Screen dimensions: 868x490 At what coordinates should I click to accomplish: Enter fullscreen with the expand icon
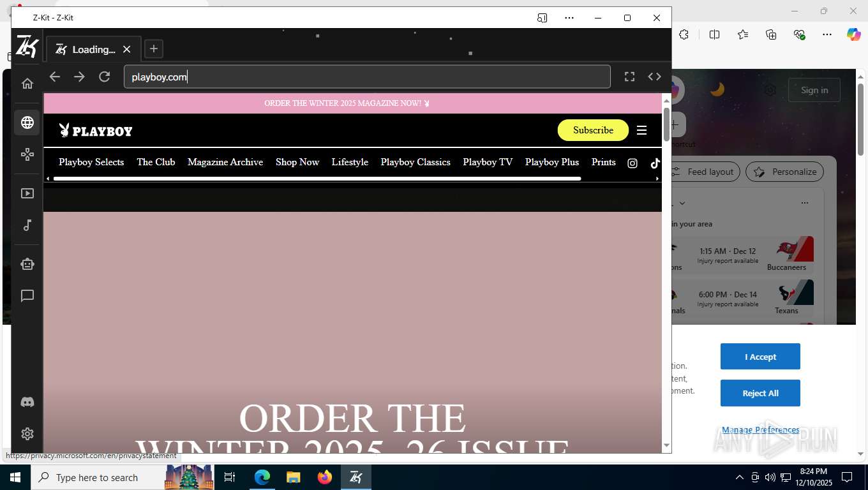click(629, 77)
